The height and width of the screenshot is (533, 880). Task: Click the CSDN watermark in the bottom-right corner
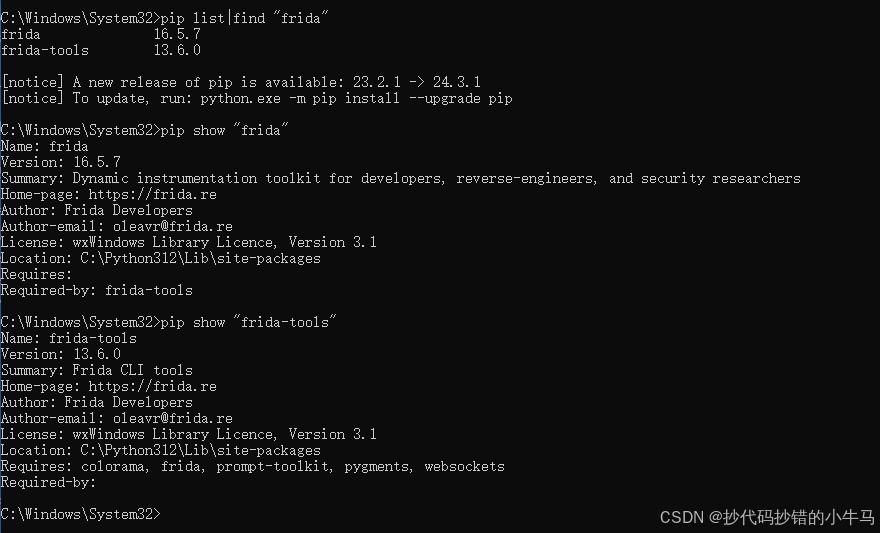coord(765,517)
